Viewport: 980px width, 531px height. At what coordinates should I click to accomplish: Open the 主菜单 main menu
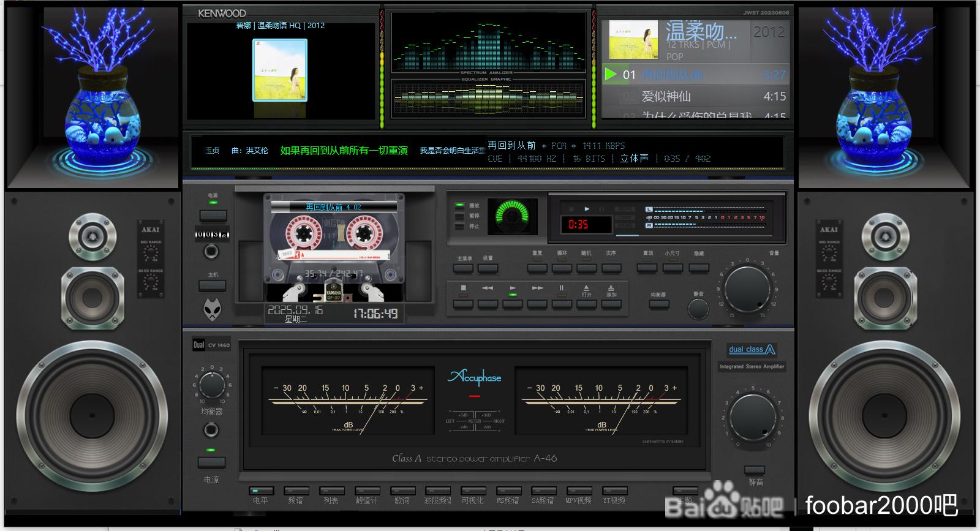(464, 268)
